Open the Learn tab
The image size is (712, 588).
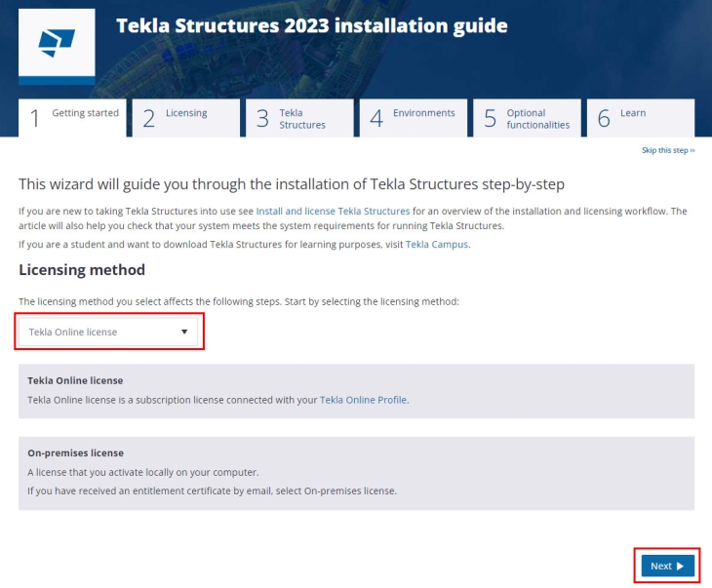click(641, 118)
